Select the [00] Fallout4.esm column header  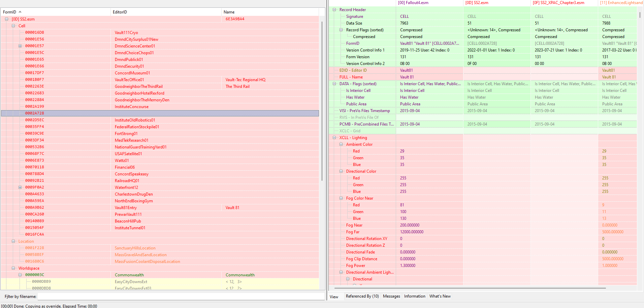click(x=429, y=3)
